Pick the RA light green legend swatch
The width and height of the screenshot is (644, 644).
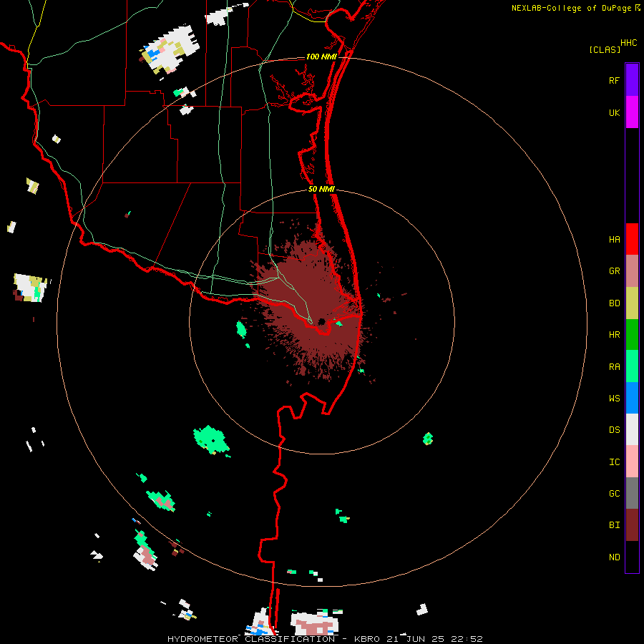632,366
